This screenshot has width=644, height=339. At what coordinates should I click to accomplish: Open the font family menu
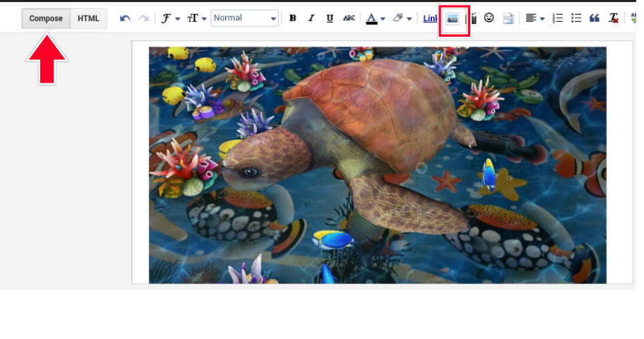[170, 18]
